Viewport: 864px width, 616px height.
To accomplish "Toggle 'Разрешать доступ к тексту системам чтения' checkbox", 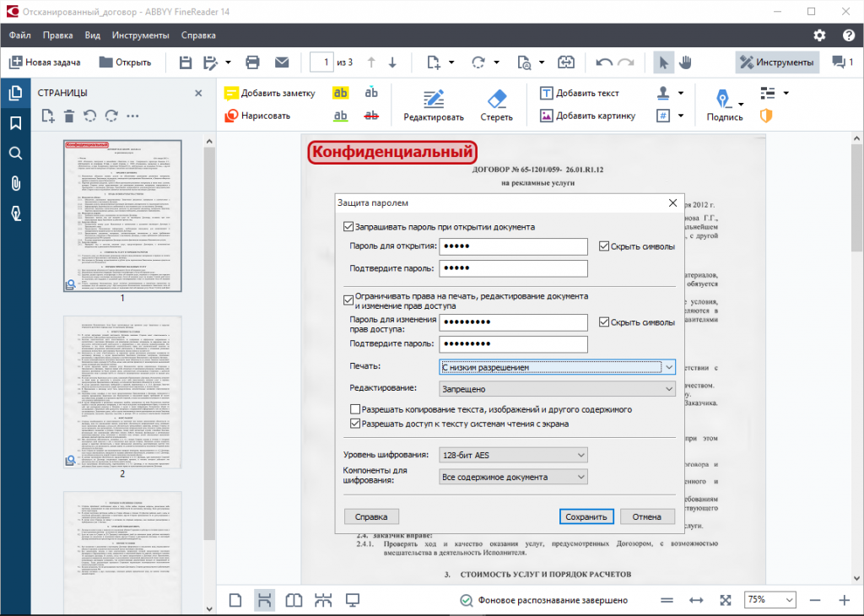I will tap(355, 424).
